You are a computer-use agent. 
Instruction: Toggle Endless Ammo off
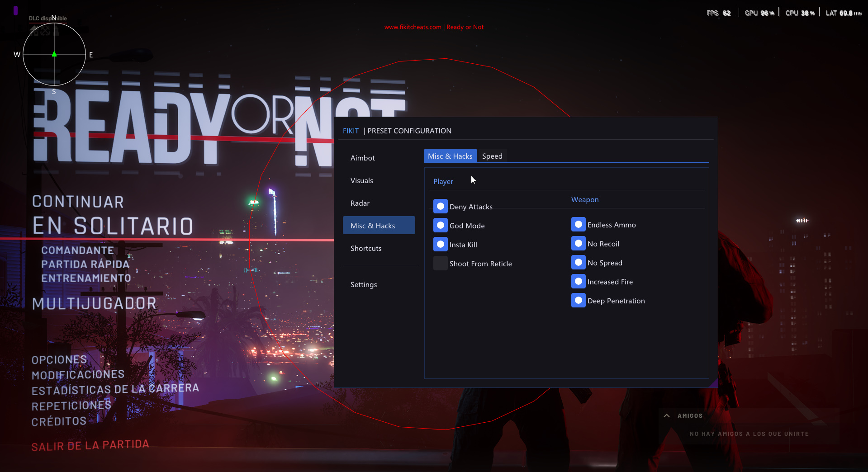point(578,224)
